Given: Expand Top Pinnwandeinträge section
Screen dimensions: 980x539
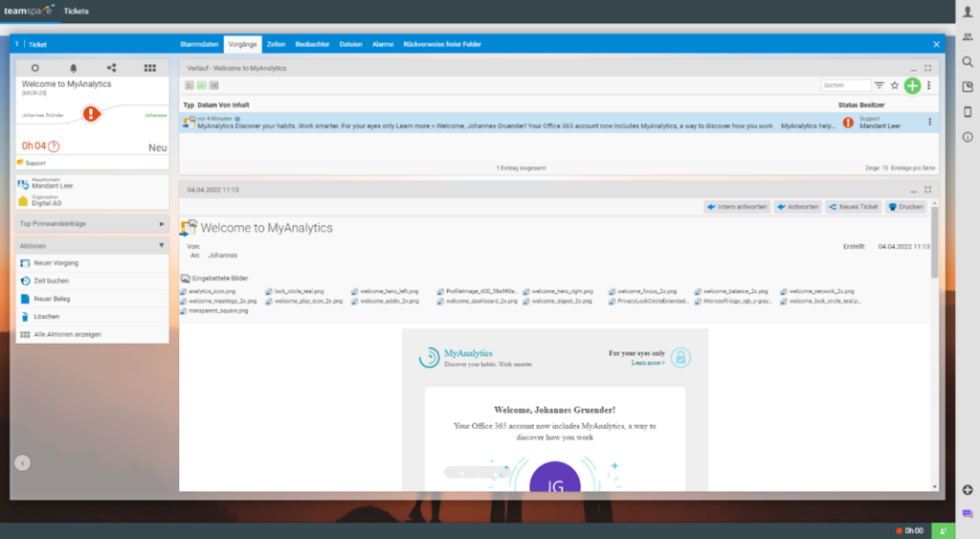Looking at the screenshot, I should pos(92,223).
